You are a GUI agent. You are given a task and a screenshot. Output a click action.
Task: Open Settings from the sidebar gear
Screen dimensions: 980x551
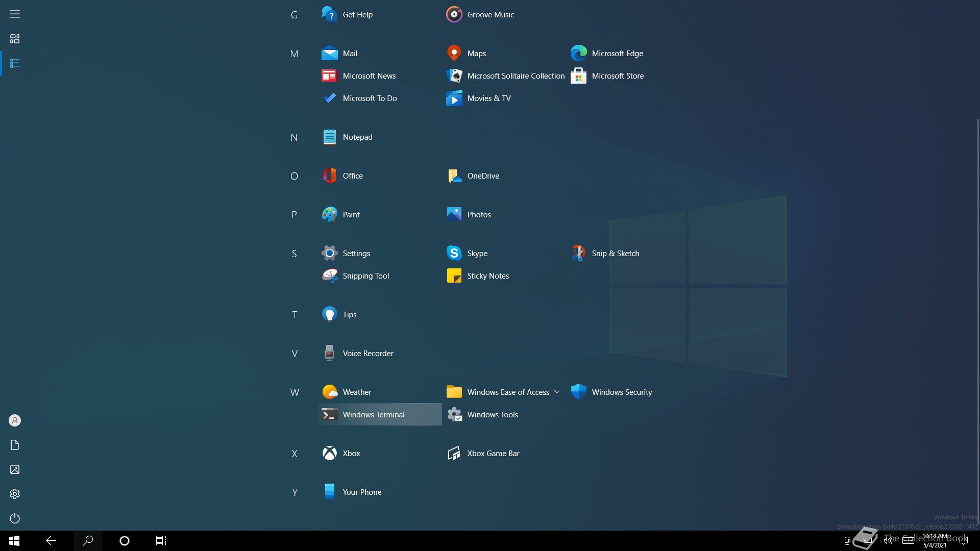(x=15, y=494)
